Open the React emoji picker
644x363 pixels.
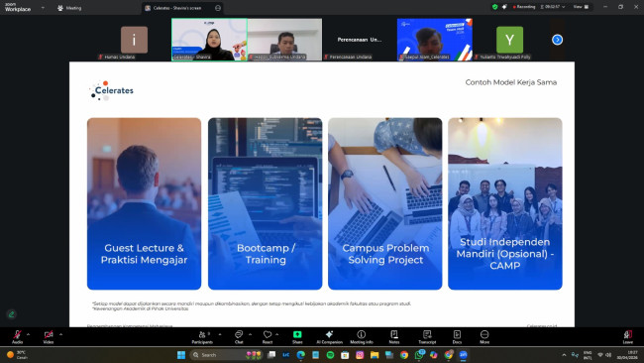click(268, 336)
